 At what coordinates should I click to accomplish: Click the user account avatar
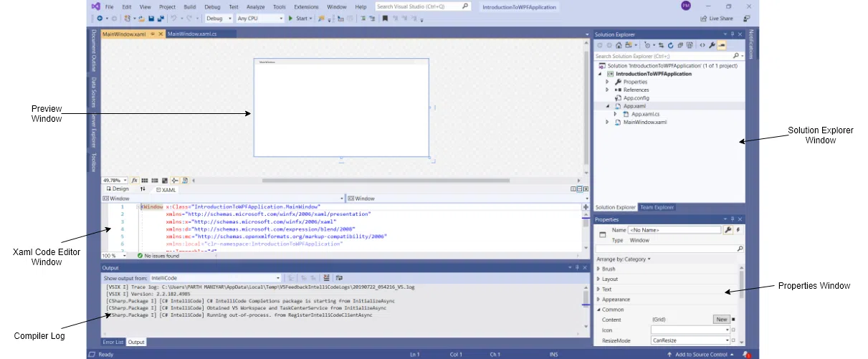pos(686,6)
